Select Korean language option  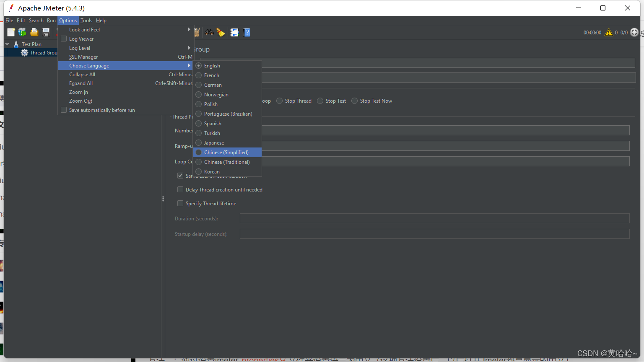(227, 171)
